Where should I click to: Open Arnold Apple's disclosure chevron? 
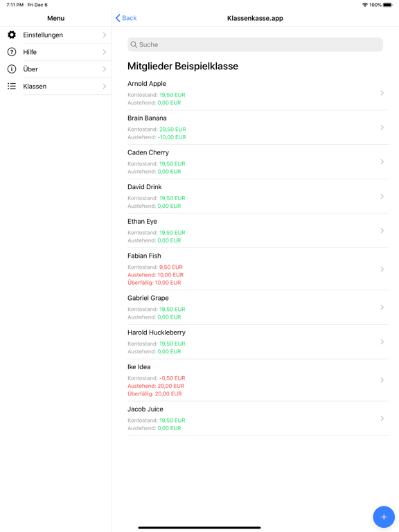(382, 93)
